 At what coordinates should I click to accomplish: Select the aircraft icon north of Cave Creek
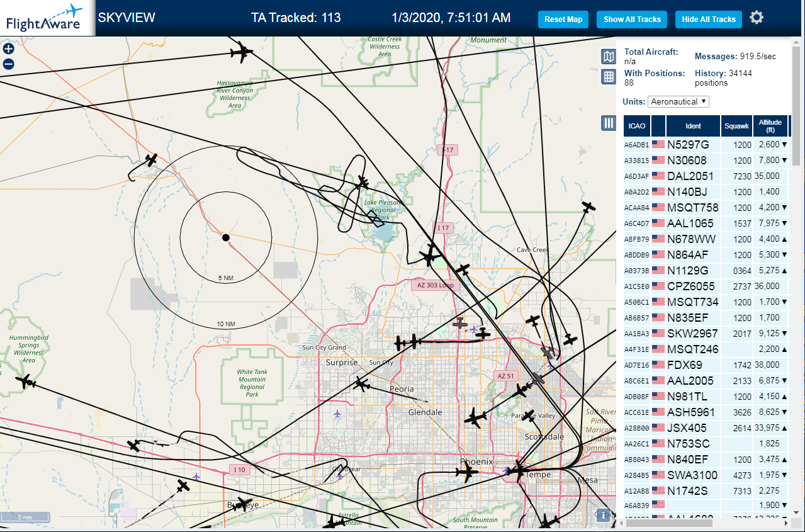click(588, 207)
